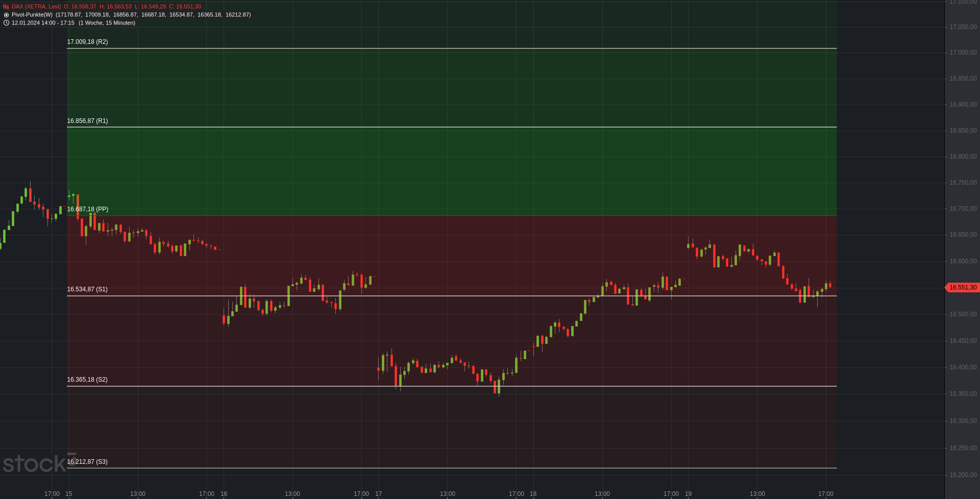This screenshot has width=980, height=499.
Task: Click the day 15 marker on time axis
Action: (69, 494)
